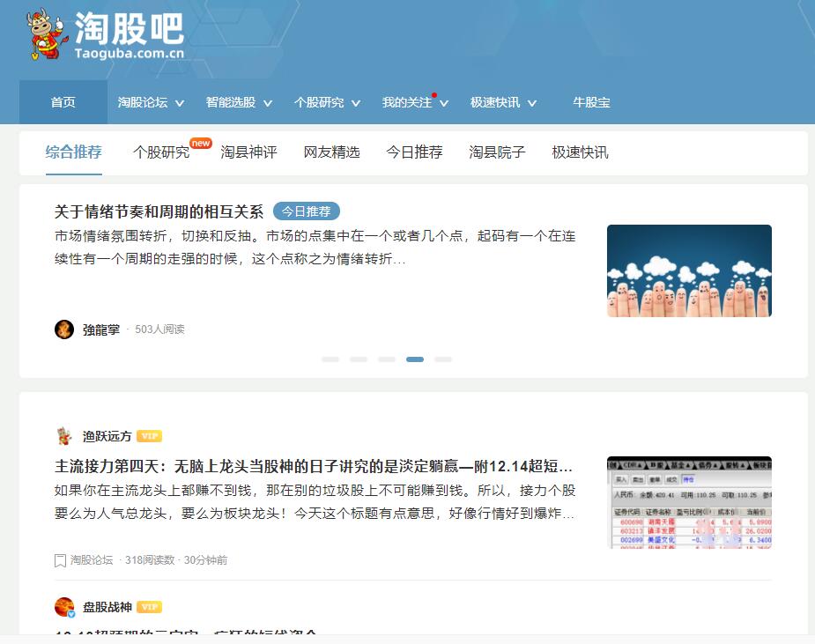Select the first carousel indicator dot
The height and width of the screenshot is (644, 815).
330,359
